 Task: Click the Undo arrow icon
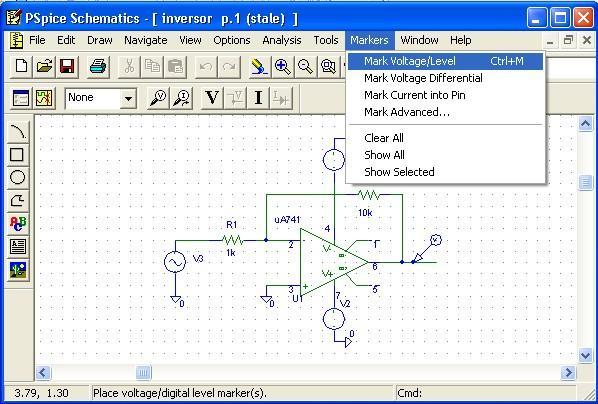(206, 66)
